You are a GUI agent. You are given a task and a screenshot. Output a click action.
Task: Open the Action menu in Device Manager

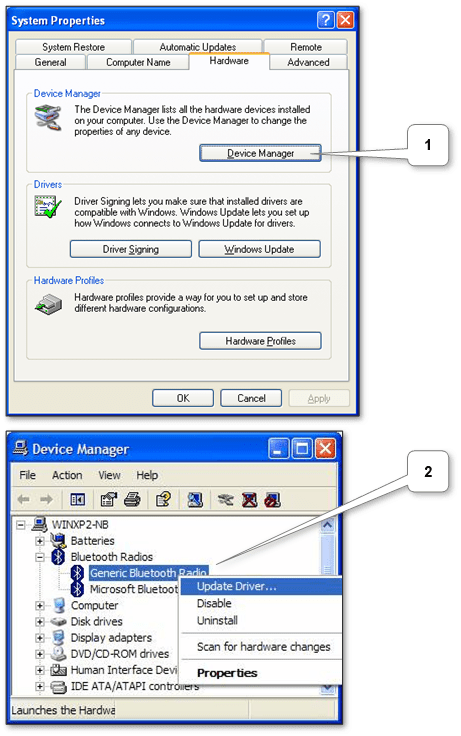click(67, 475)
